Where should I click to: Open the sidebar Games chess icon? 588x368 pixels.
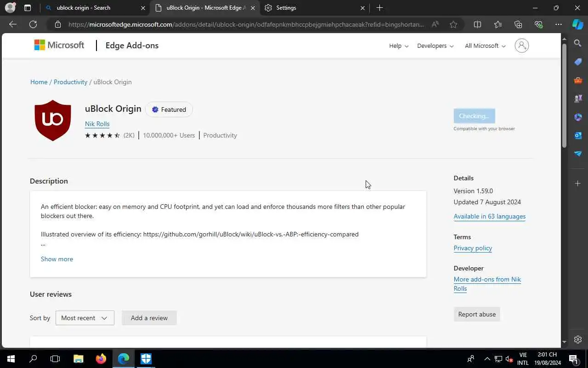pos(578,98)
